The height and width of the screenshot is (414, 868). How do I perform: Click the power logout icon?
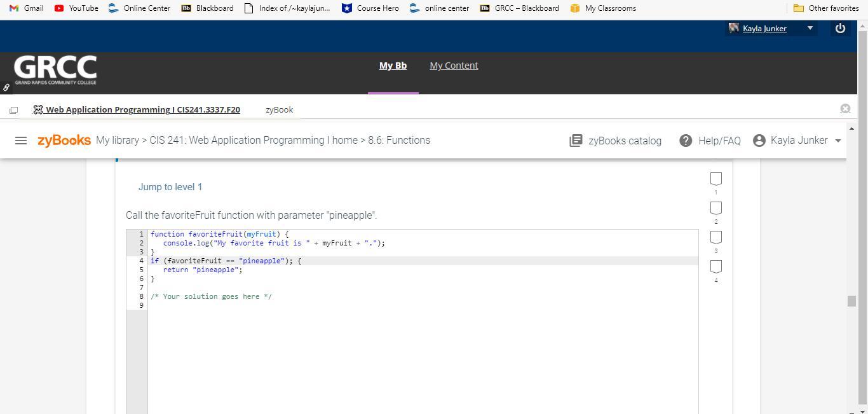(x=840, y=29)
